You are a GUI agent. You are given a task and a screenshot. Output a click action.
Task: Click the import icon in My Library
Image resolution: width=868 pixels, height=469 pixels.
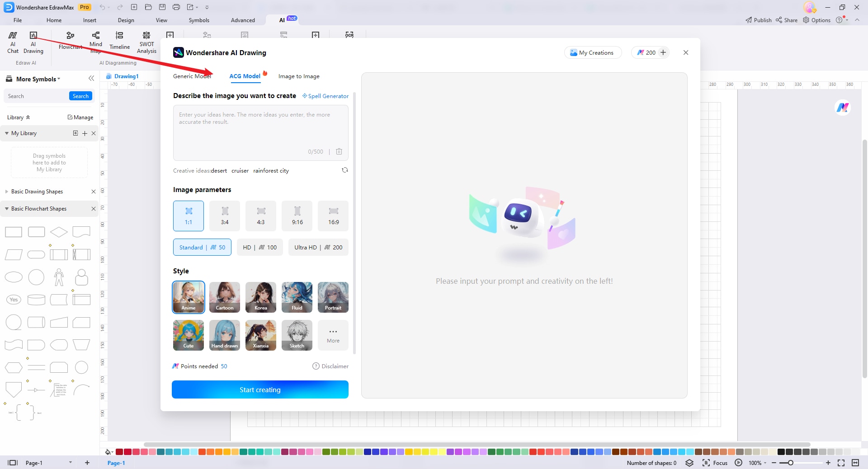(x=75, y=133)
